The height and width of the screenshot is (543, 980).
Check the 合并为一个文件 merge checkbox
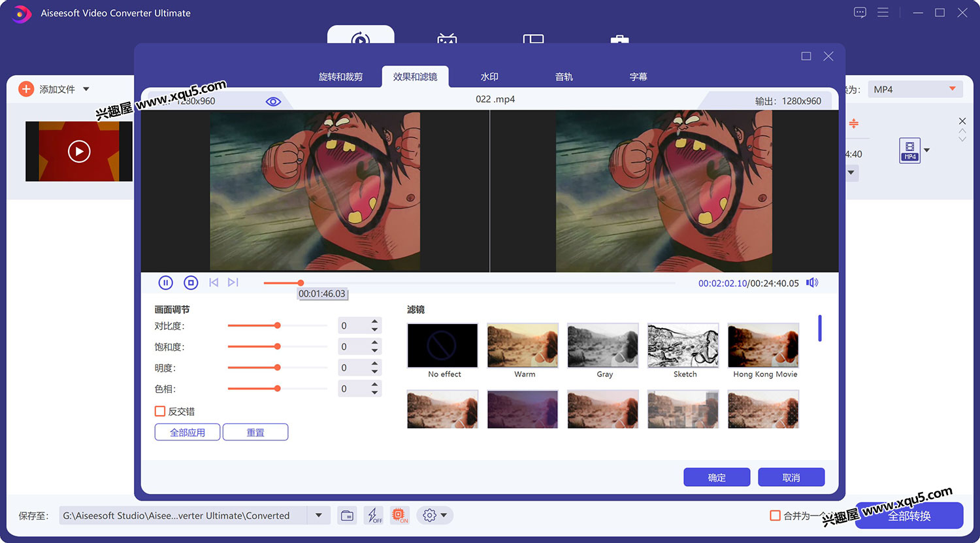[x=776, y=516]
